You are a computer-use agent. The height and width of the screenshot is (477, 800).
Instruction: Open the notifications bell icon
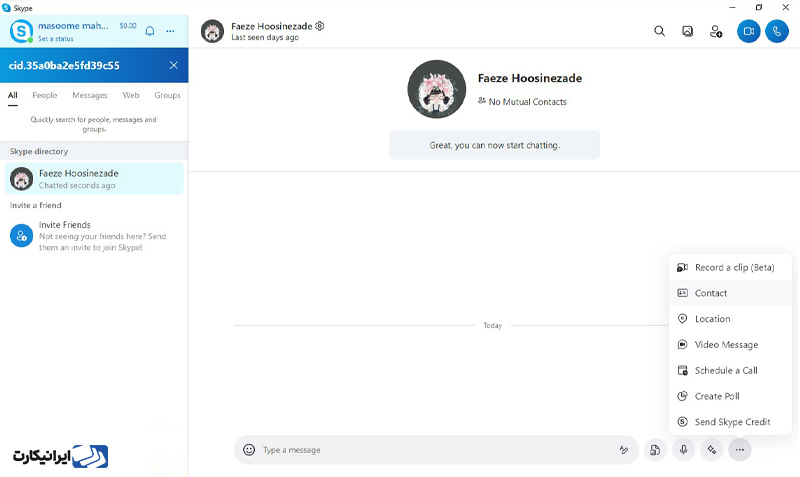150,31
